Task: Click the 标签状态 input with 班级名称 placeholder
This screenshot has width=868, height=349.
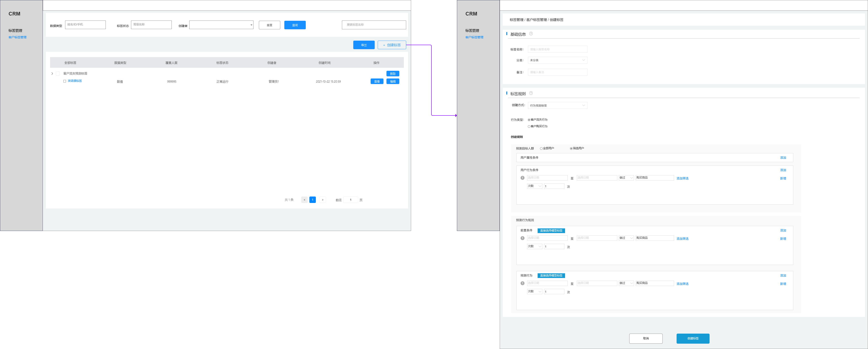Action: pos(151,25)
